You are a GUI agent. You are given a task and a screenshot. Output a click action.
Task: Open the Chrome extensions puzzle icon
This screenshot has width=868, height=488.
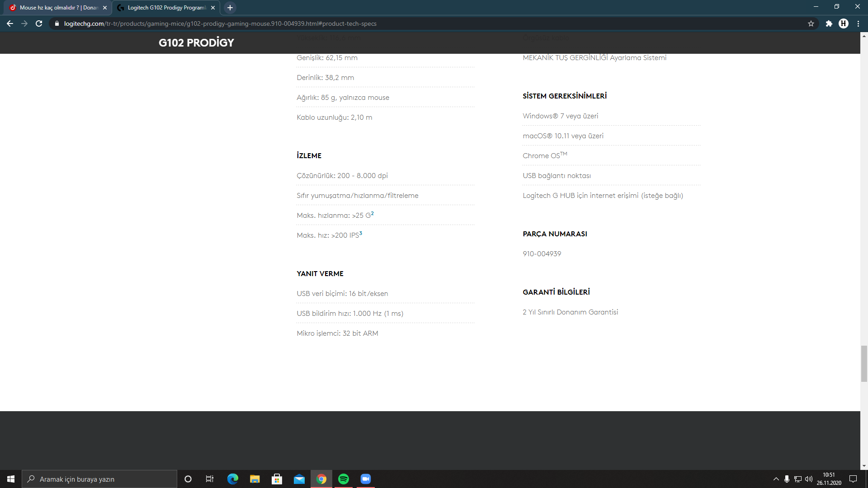829,23
